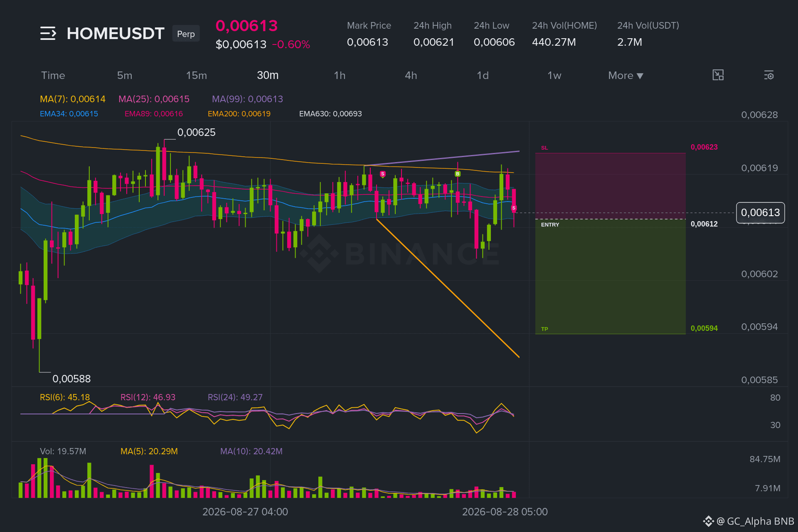Select the Time chart tab
Viewport: 798px width, 532px height.
pyautogui.click(x=53, y=75)
